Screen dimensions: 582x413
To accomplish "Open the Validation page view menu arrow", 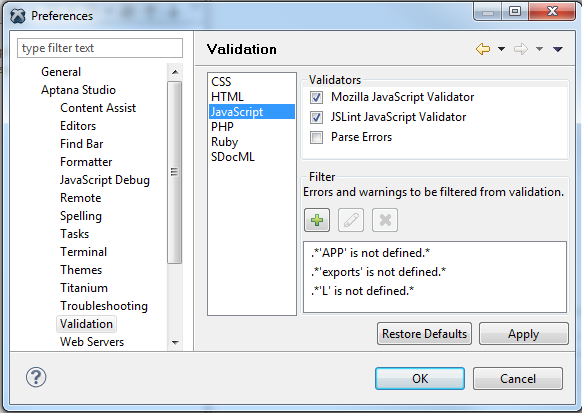I will (x=558, y=49).
